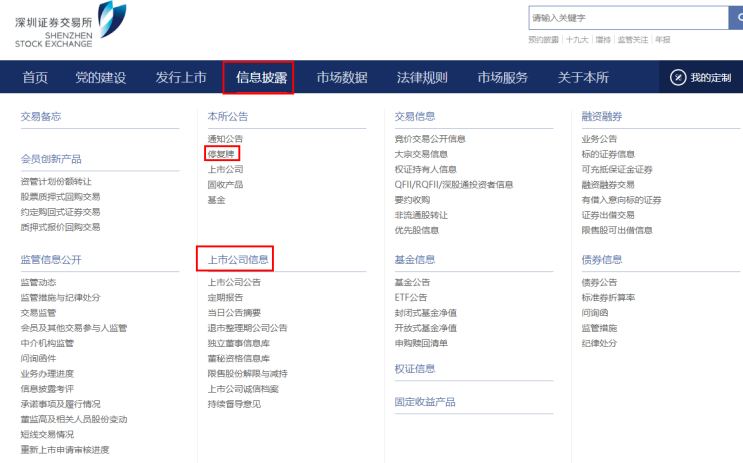This screenshot has height=463, width=743.
Task: Open the 融资融券 section heading
Action: 602,117
